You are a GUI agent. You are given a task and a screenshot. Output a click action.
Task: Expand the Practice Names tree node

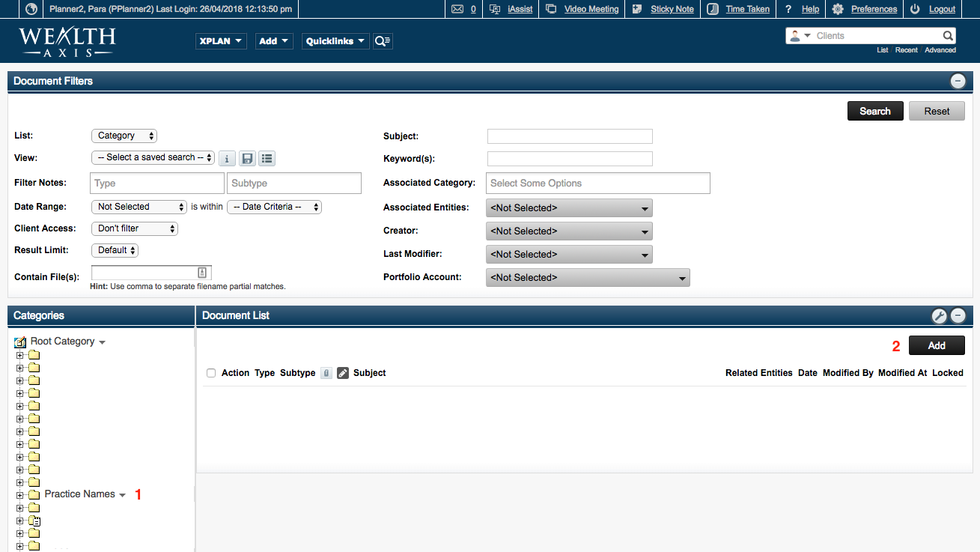coord(20,495)
